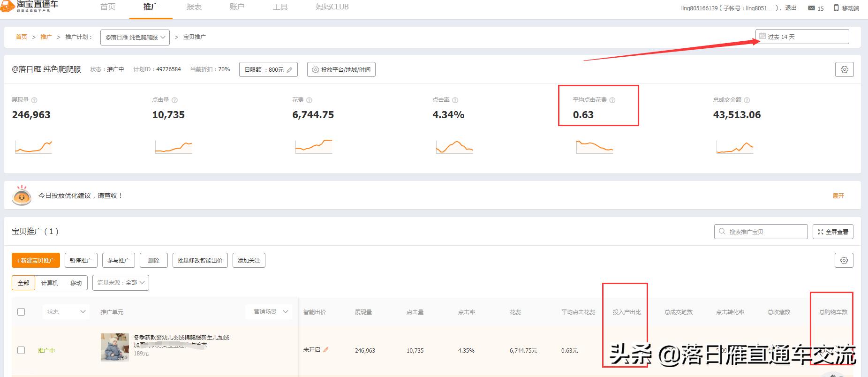Open the 工具 top navigation tab
Screen dimensions: 868x377
click(x=280, y=7)
